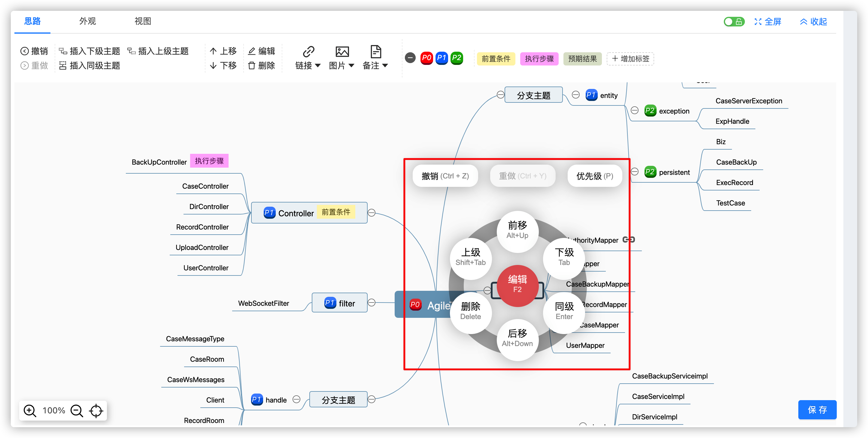
Task: Select the CaseServerException node
Action: pyautogui.click(x=749, y=101)
